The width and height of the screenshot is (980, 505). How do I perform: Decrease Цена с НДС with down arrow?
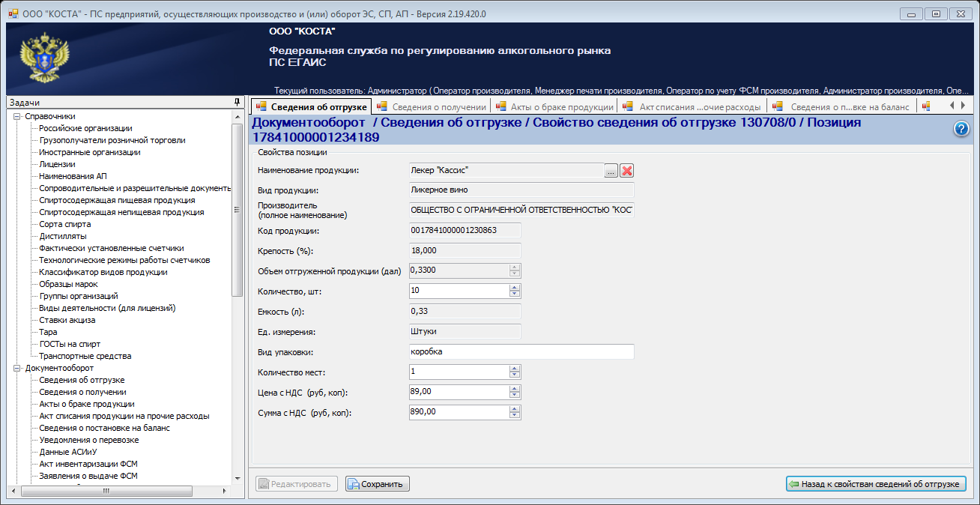point(515,395)
